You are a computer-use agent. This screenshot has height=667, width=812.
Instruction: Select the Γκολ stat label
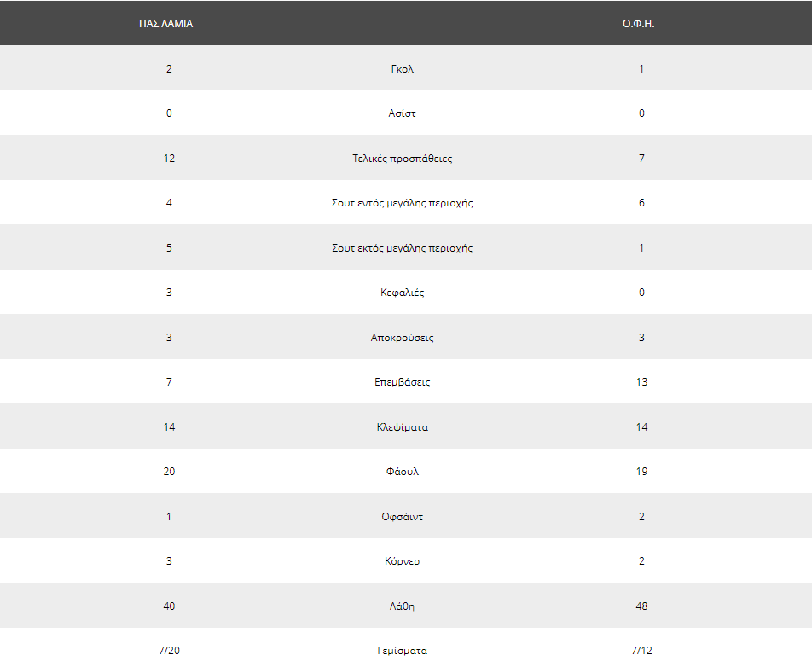[x=403, y=69]
